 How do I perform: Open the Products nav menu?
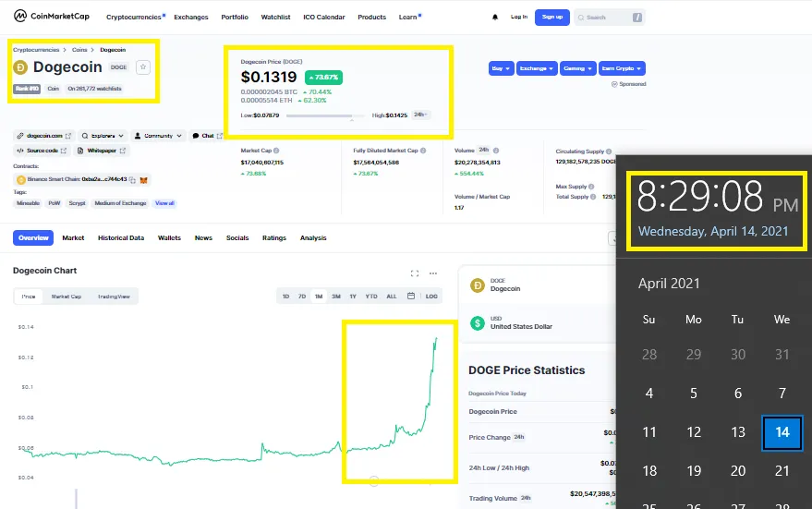[372, 17]
